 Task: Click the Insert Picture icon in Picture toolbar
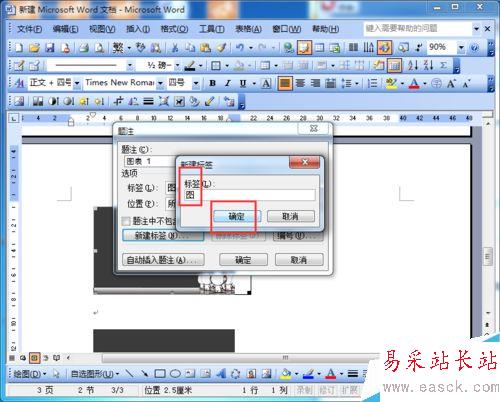(x=19, y=101)
